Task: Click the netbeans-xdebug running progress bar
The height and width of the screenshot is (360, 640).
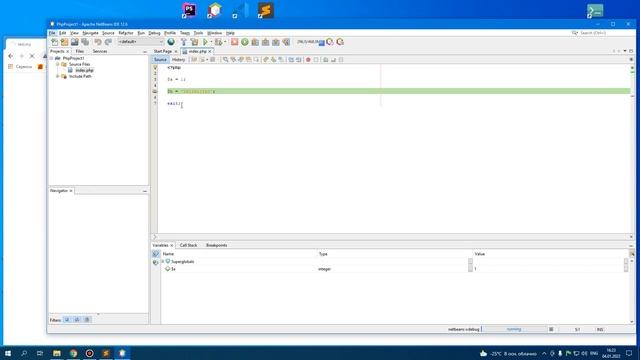Action: [x=514, y=329]
